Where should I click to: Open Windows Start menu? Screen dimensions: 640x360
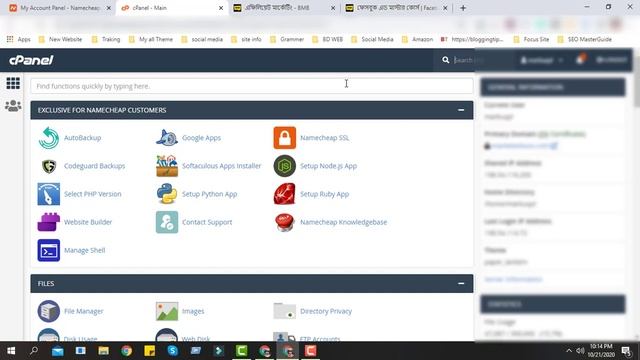click(x=11, y=351)
